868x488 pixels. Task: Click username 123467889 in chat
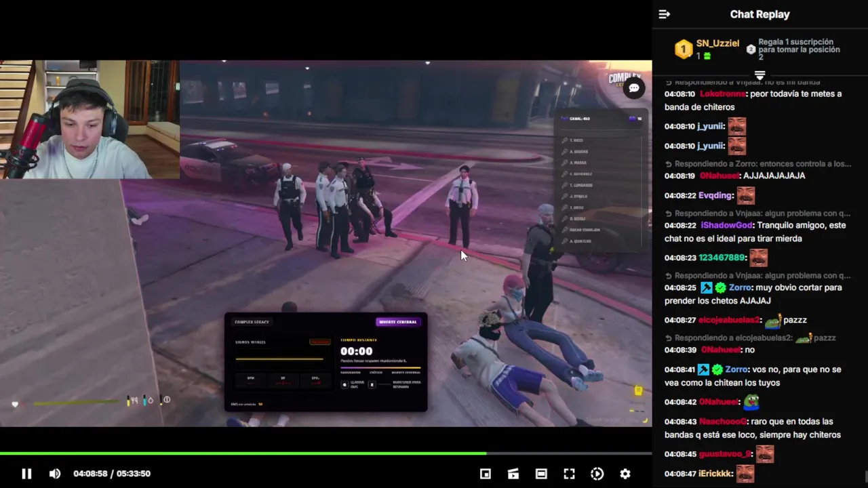(x=723, y=258)
